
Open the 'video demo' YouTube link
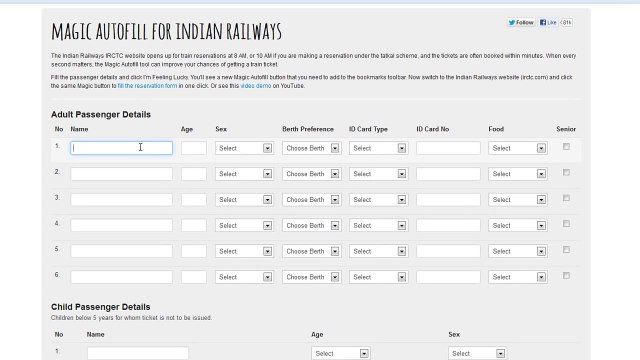[x=256, y=86]
